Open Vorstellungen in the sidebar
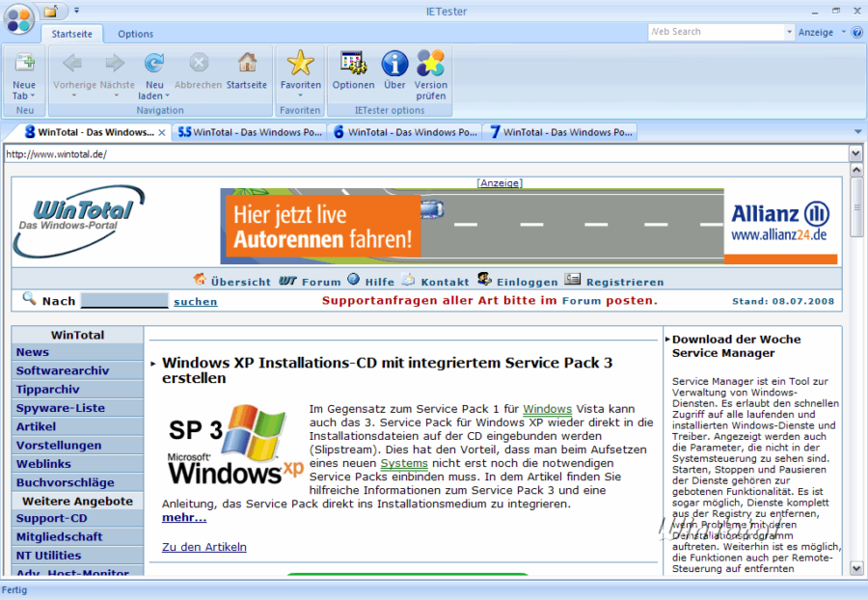Screen dimensions: 868x600 [x=77, y=445]
